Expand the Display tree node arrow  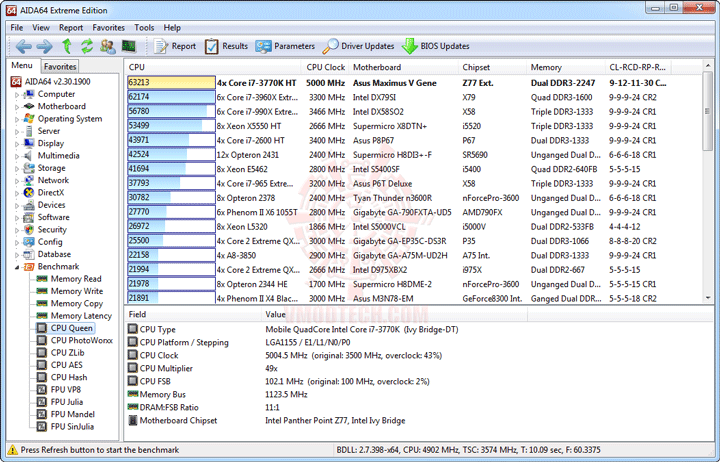(17, 144)
